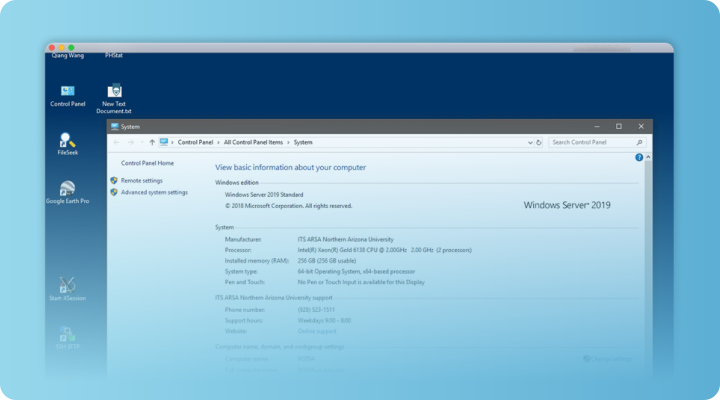Viewport: 720px width, 400px height.
Task: Open the Start XSession desktop shortcut
Action: pyautogui.click(x=68, y=286)
